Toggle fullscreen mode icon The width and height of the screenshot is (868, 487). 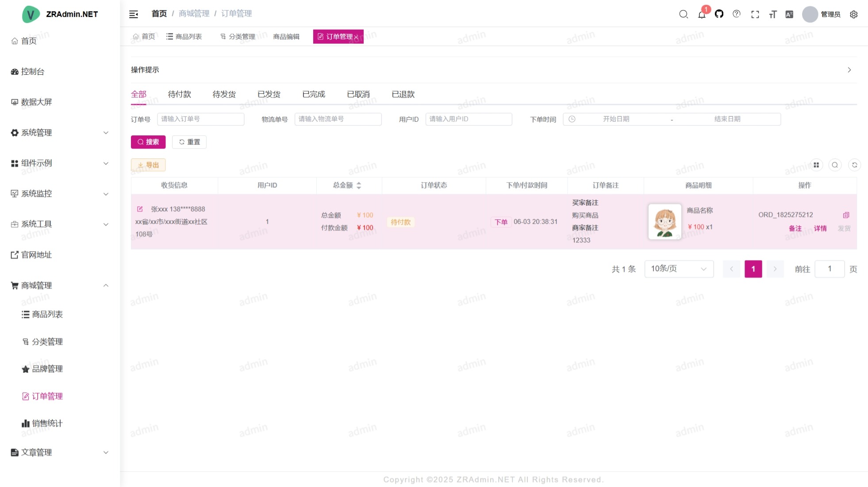755,14
